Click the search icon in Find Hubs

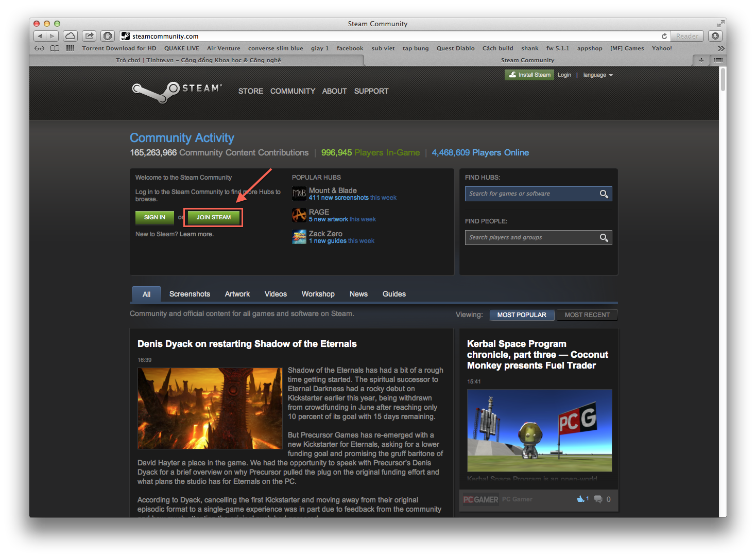pyautogui.click(x=604, y=194)
